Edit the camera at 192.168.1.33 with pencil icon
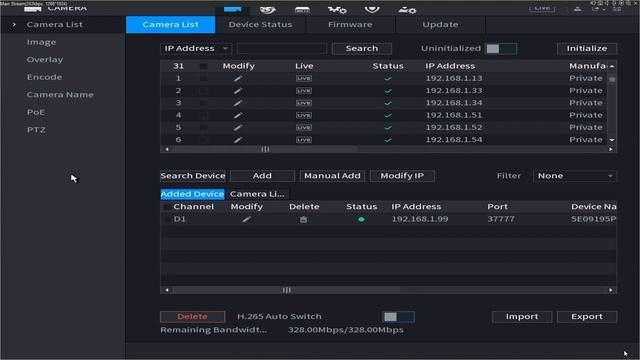The image size is (640, 360). pyautogui.click(x=238, y=91)
